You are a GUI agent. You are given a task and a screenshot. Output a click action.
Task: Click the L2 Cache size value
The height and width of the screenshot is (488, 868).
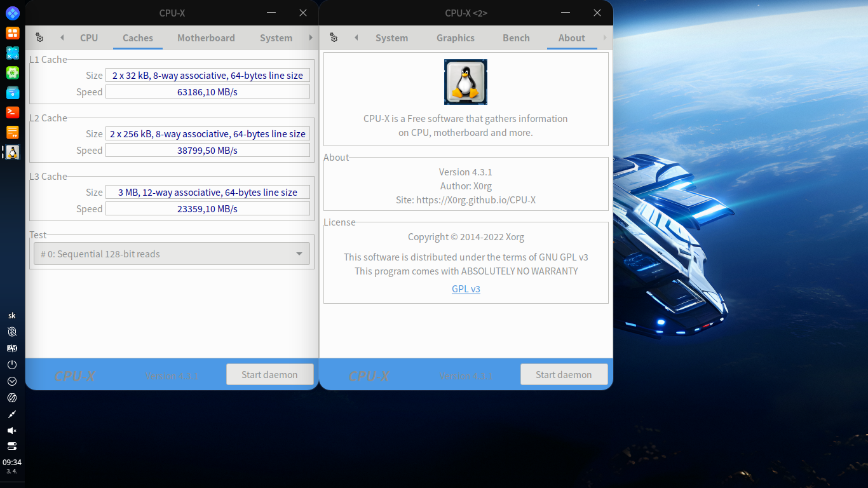click(x=208, y=133)
